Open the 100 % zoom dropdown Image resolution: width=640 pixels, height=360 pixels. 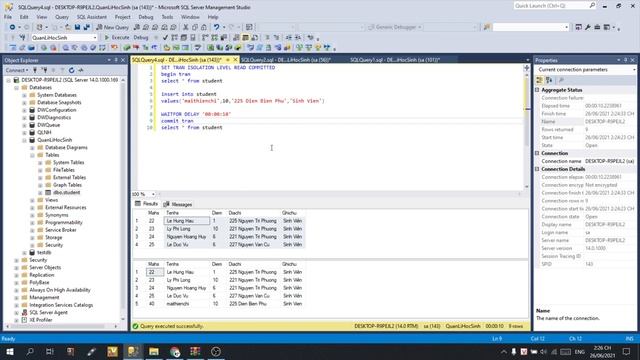(x=153, y=194)
